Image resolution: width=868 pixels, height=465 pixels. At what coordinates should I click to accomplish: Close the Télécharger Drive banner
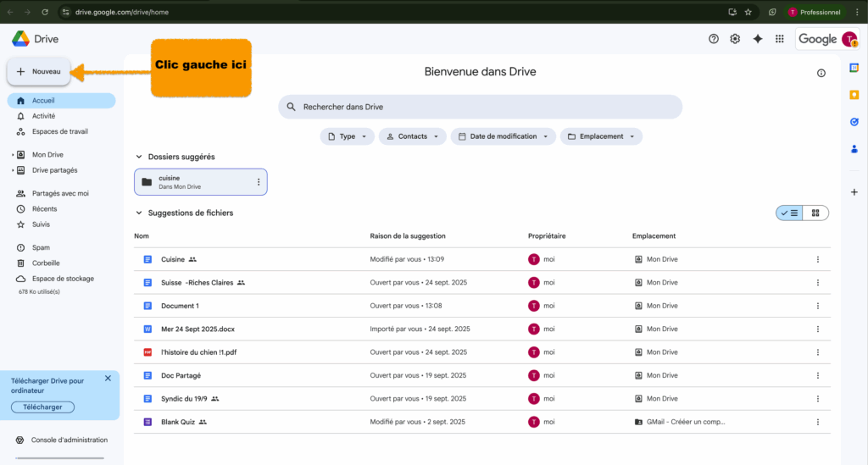click(x=108, y=379)
